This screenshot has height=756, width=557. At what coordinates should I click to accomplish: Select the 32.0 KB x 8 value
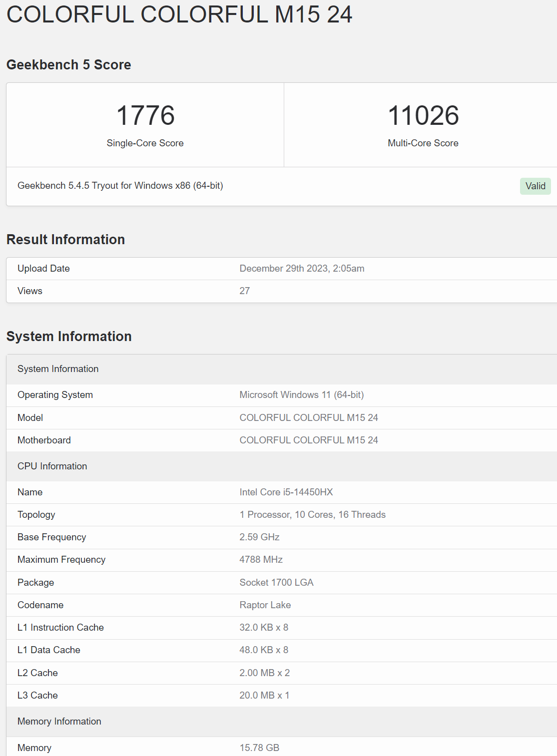(264, 628)
